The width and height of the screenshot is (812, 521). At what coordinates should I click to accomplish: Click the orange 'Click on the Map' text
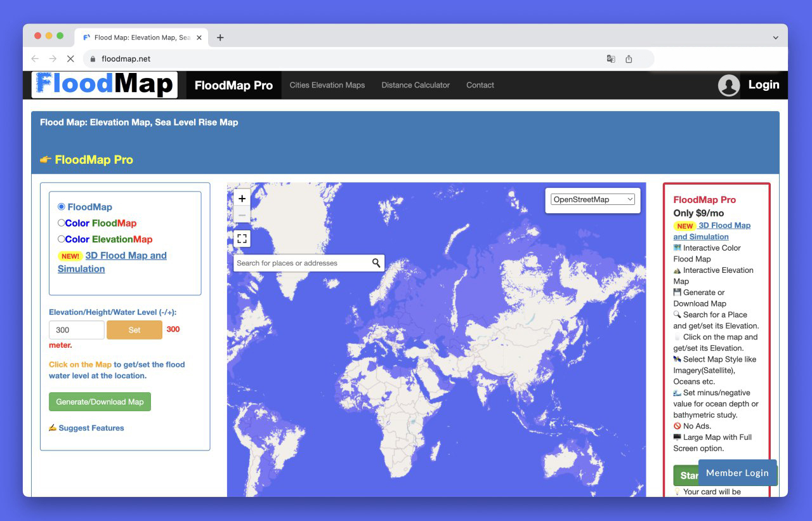click(x=80, y=364)
